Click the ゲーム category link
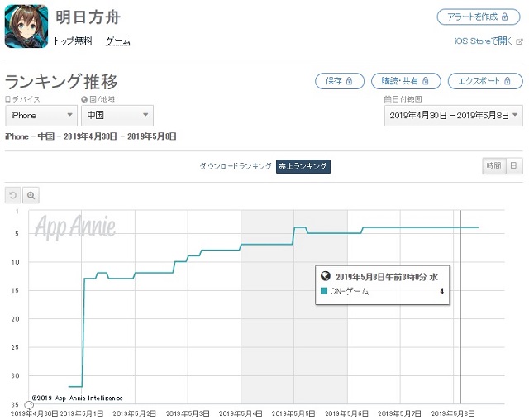The width and height of the screenshot is (529, 420). point(117,41)
